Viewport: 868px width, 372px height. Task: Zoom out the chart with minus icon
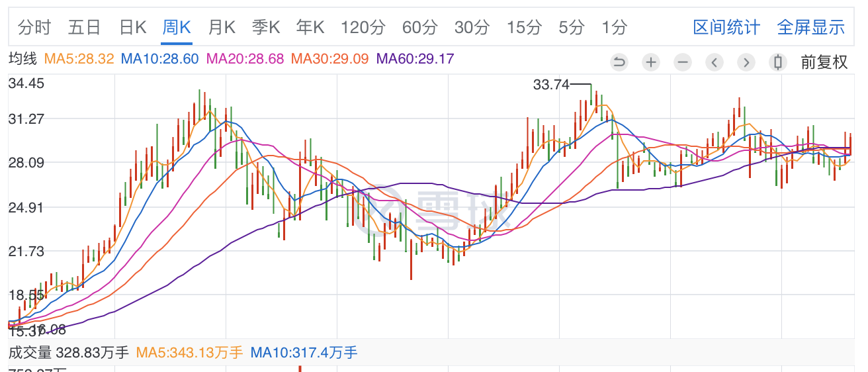(683, 62)
